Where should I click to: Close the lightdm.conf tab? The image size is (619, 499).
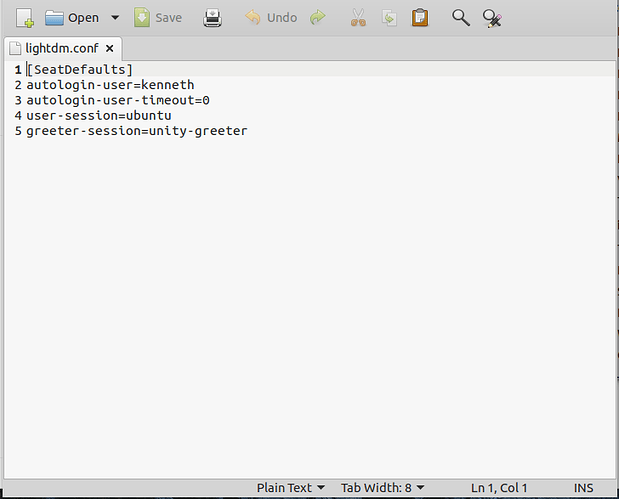(x=110, y=48)
